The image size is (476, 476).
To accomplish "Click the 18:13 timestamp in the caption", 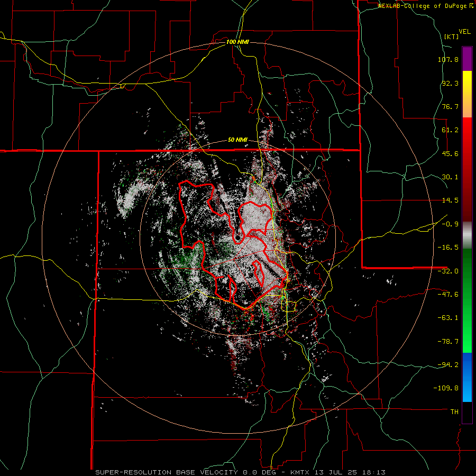I will click(x=373, y=472).
